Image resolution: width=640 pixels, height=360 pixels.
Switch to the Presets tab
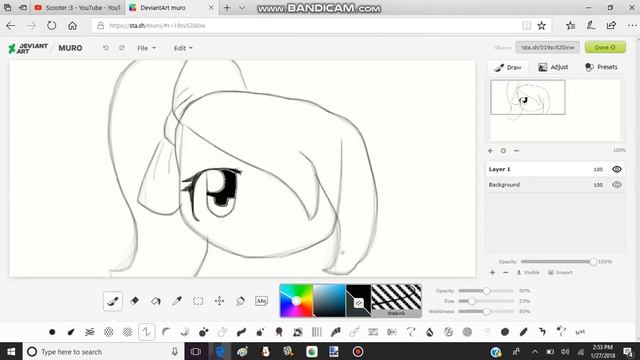pos(601,67)
